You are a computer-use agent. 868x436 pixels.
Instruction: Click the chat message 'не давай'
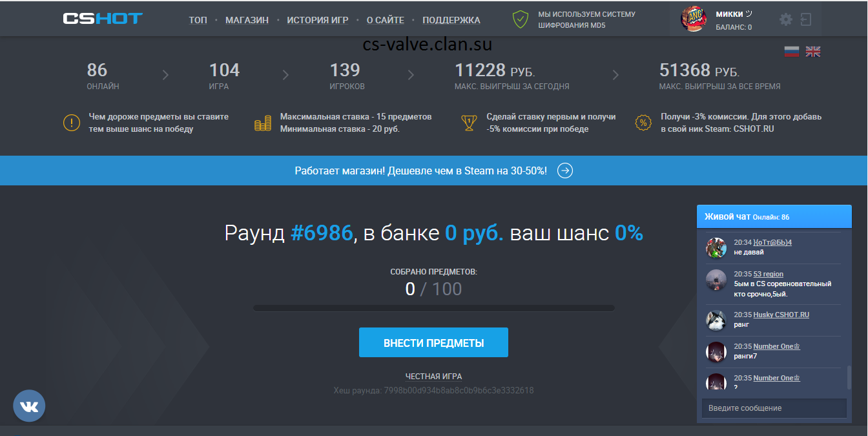click(x=749, y=252)
